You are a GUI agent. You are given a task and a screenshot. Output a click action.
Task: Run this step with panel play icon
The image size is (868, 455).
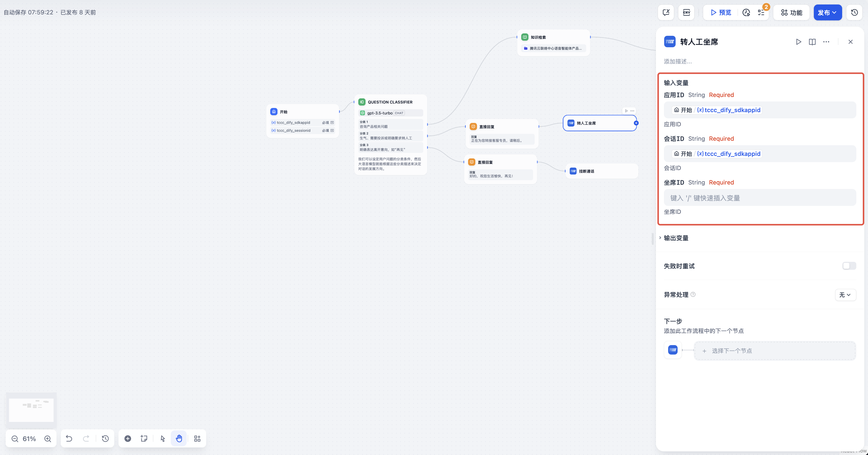(798, 42)
